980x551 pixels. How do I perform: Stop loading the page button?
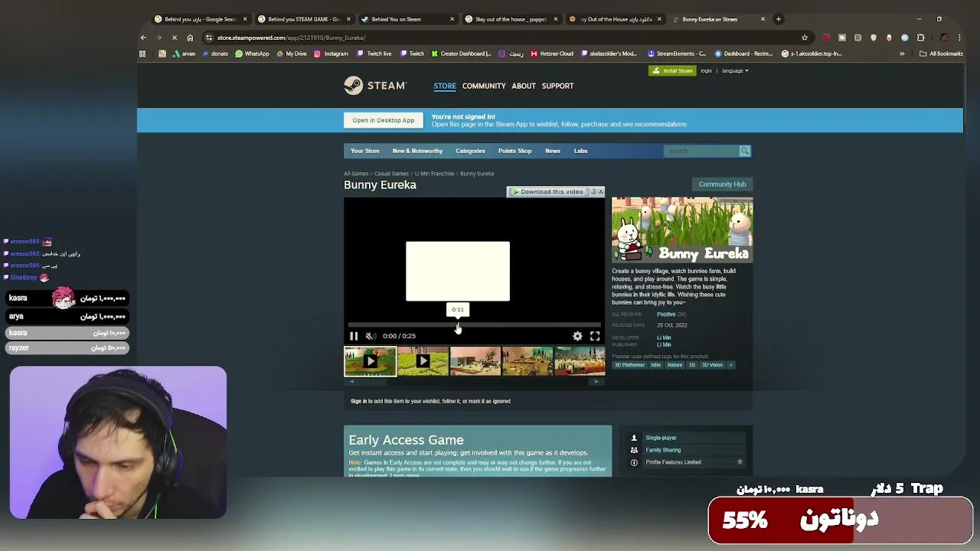tap(174, 37)
